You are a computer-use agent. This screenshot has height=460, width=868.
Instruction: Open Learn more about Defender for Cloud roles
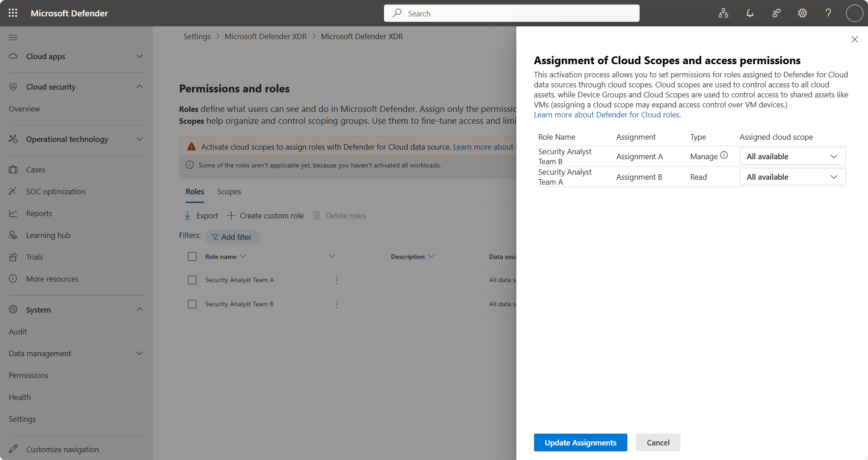607,115
